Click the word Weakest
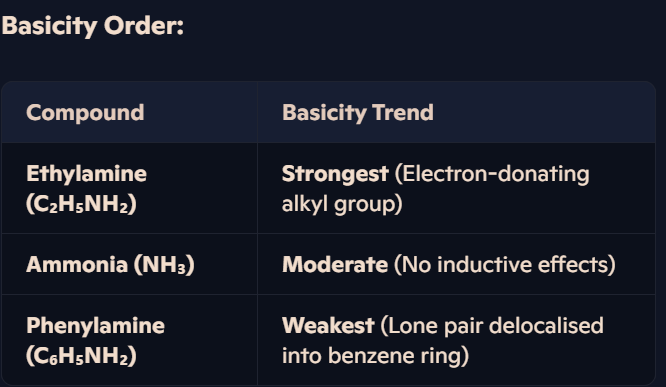 (x=328, y=326)
